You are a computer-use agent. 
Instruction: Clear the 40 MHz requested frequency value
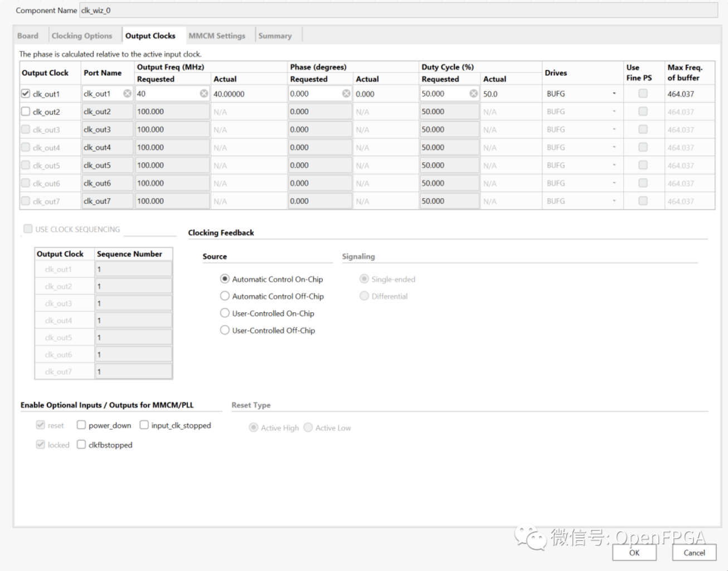click(x=204, y=94)
